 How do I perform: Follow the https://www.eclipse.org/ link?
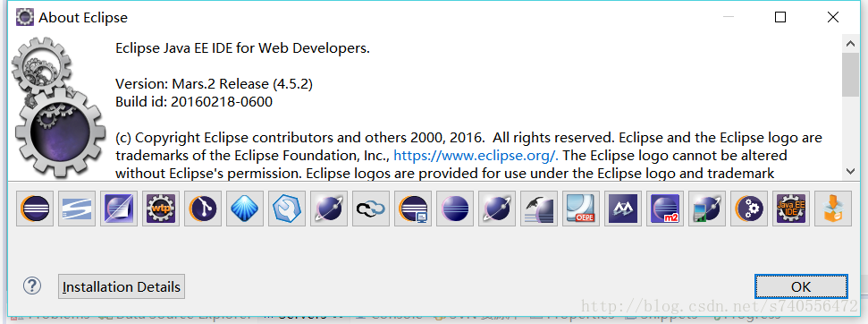tap(476, 155)
